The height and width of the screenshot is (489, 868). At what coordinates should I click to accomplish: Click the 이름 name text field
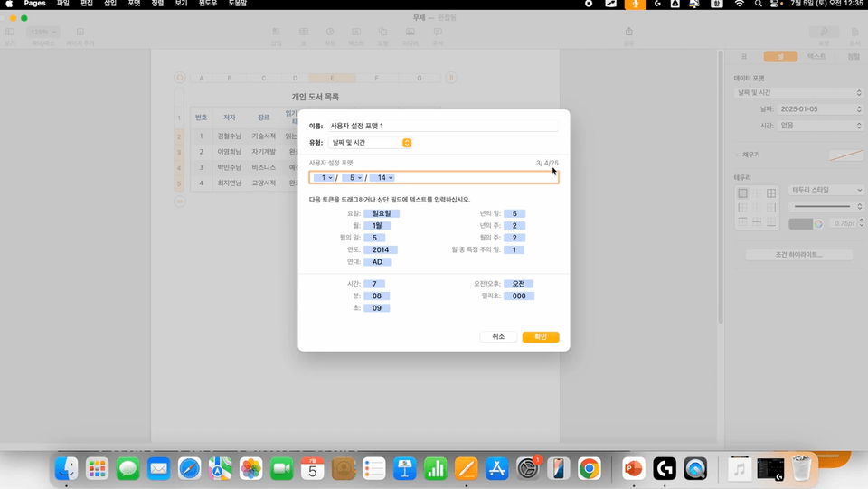pos(443,126)
